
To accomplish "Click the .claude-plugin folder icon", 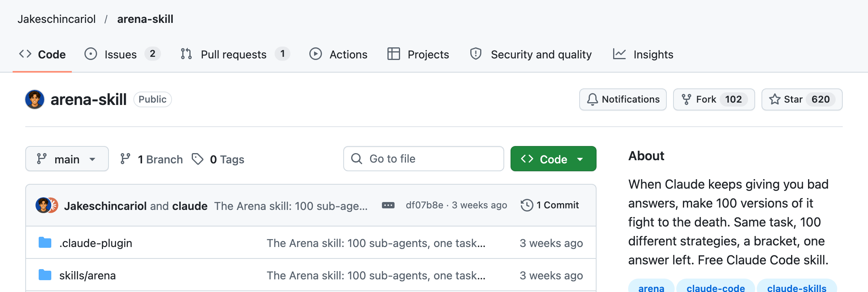I will click(45, 242).
